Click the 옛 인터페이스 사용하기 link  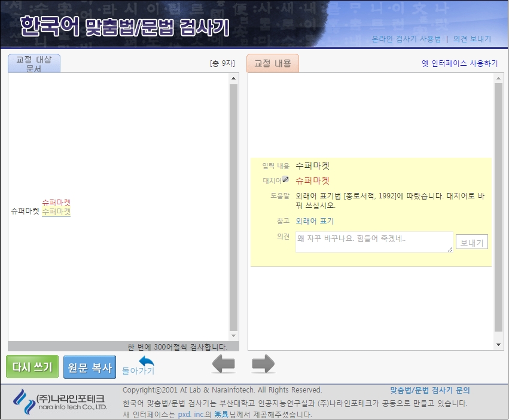pos(460,63)
